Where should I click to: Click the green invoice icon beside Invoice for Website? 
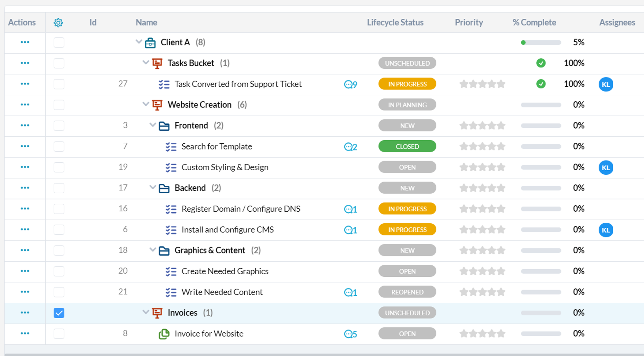tap(164, 334)
